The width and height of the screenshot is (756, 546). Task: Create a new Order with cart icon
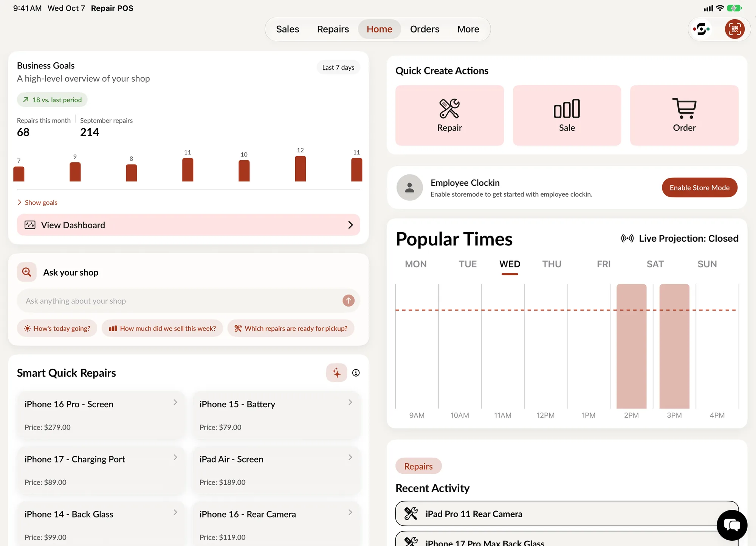[x=684, y=115]
